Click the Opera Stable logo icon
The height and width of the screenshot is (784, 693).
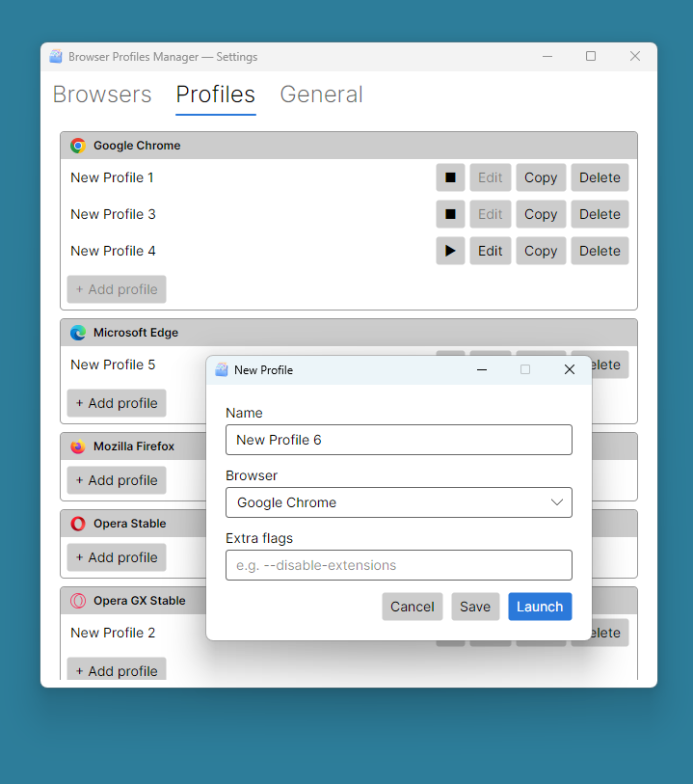(x=78, y=524)
